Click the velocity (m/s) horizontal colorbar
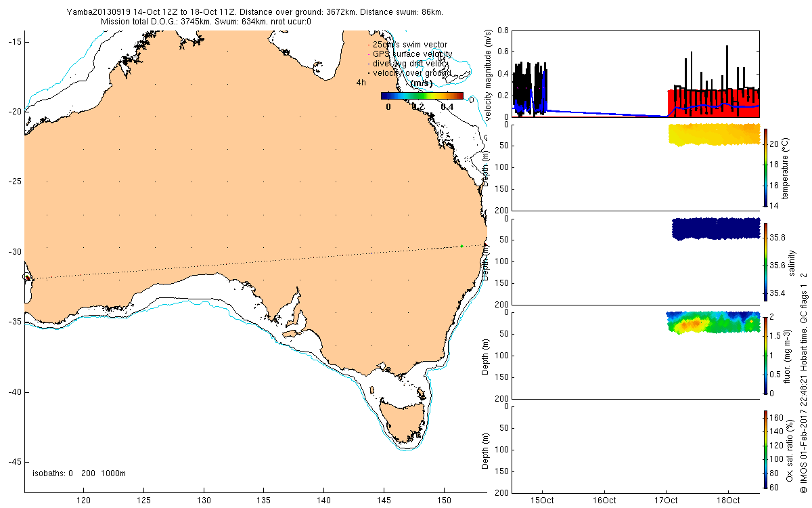This screenshot has width=812, height=508. [x=422, y=96]
